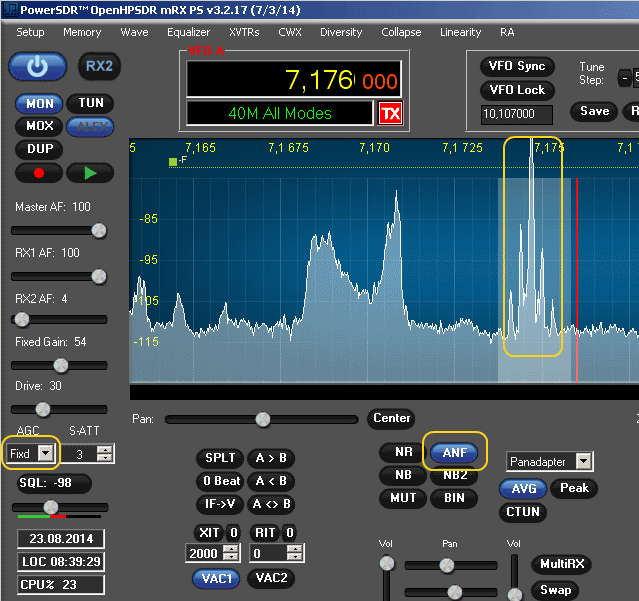The height and width of the screenshot is (601, 639).
Task: Toggle the DUP duplex button
Action: pyautogui.click(x=40, y=149)
